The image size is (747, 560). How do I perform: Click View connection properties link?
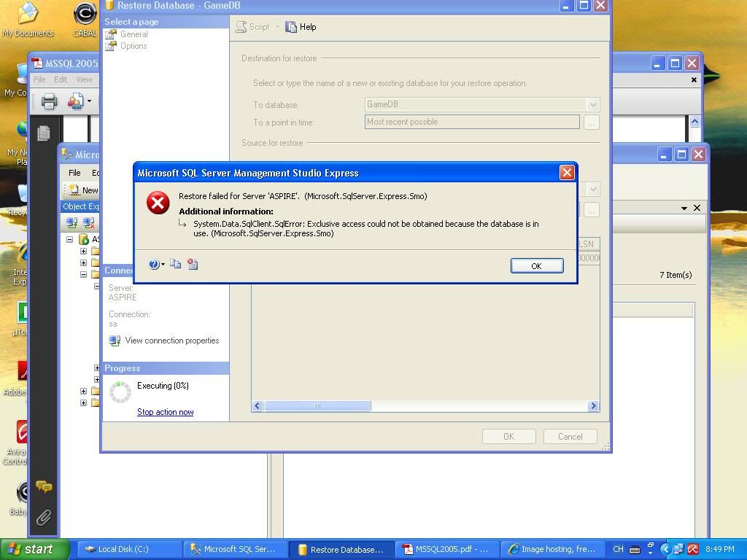click(x=171, y=341)
